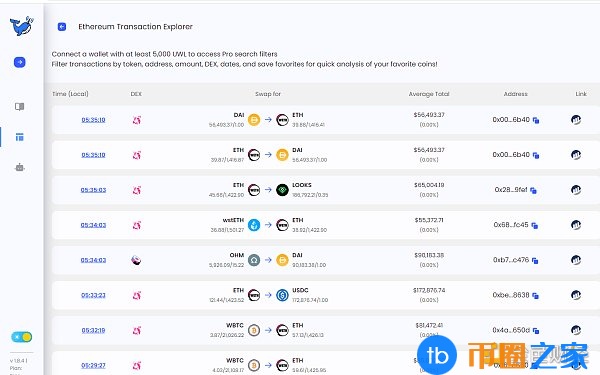Click the 05:32:19 timestamp link
600x375 pixels.
93,330
